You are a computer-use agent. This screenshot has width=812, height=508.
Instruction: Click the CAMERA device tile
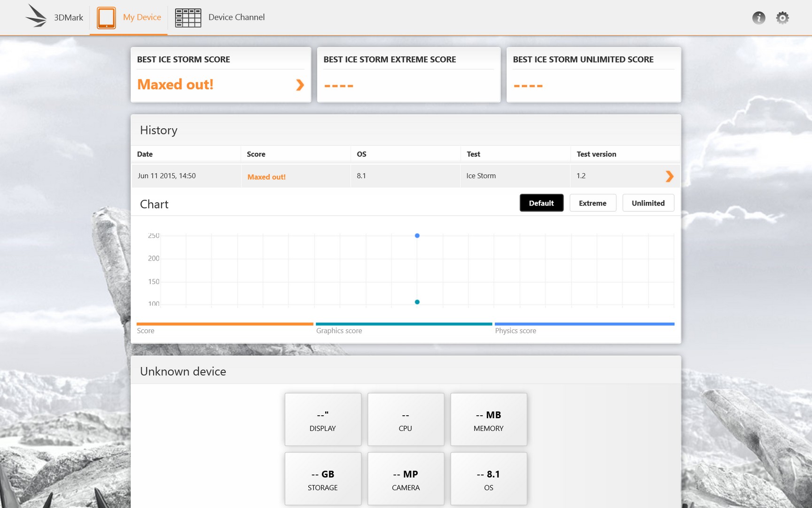tap(406, 479)
